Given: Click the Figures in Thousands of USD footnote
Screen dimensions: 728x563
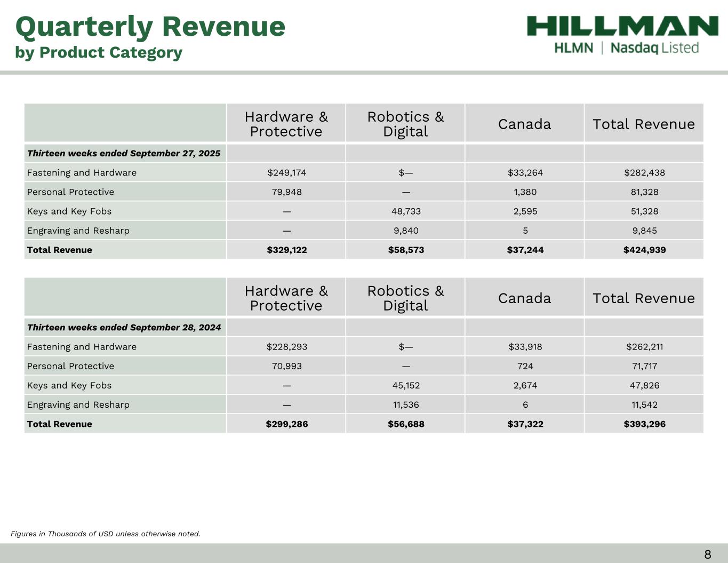Looking at the screenshot, I should click(106, 534).
